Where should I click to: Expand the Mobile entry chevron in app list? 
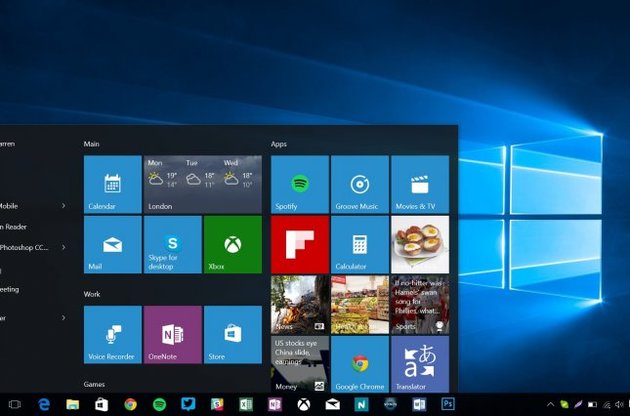tap(64, 206)
